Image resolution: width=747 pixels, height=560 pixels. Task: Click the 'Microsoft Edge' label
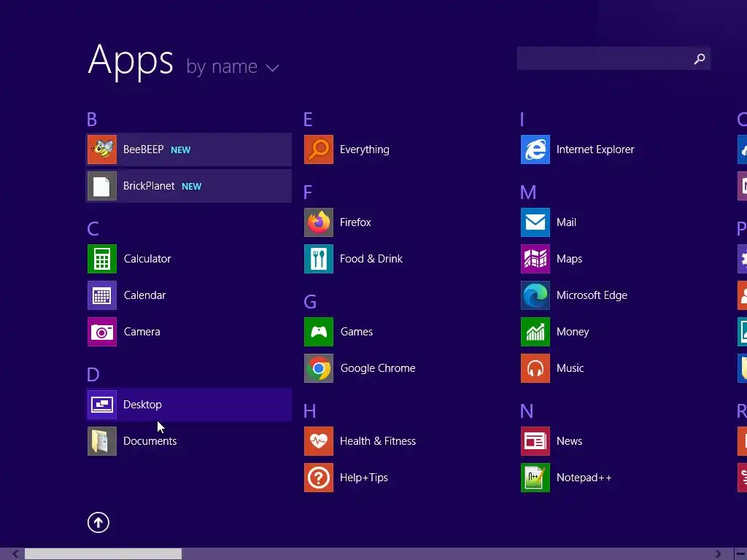(592, 296)
